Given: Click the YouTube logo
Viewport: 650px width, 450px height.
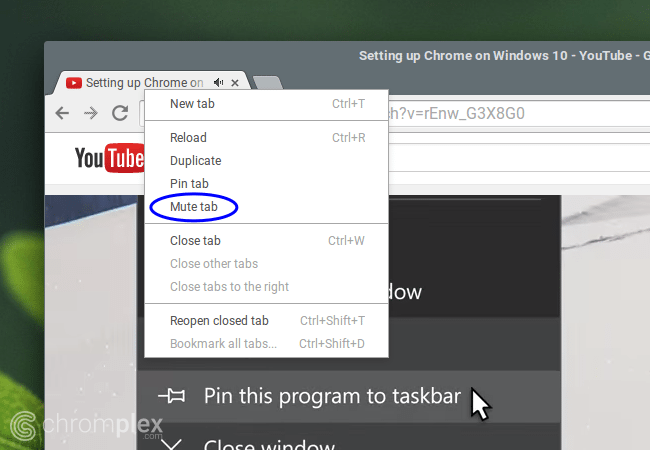Looking at the screenshot, I should click(x=109, y=158).
